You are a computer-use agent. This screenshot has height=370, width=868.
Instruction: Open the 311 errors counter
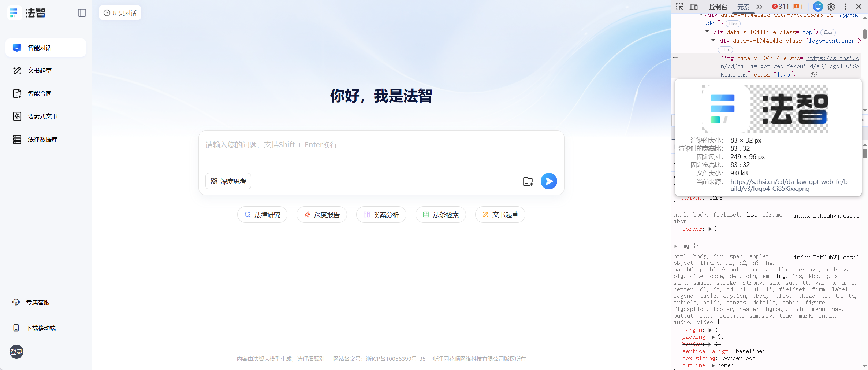pos(780,7)
